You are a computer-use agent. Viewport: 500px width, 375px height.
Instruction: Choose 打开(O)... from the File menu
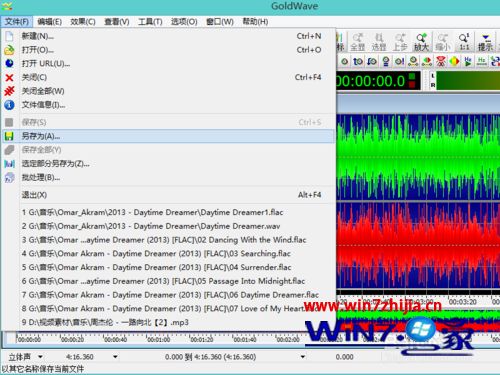point(168,50)
